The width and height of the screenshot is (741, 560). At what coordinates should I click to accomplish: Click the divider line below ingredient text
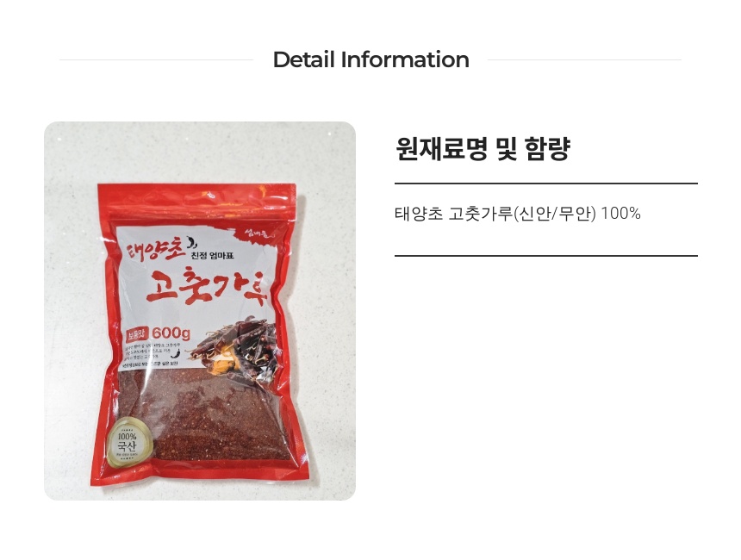point(545,256)
